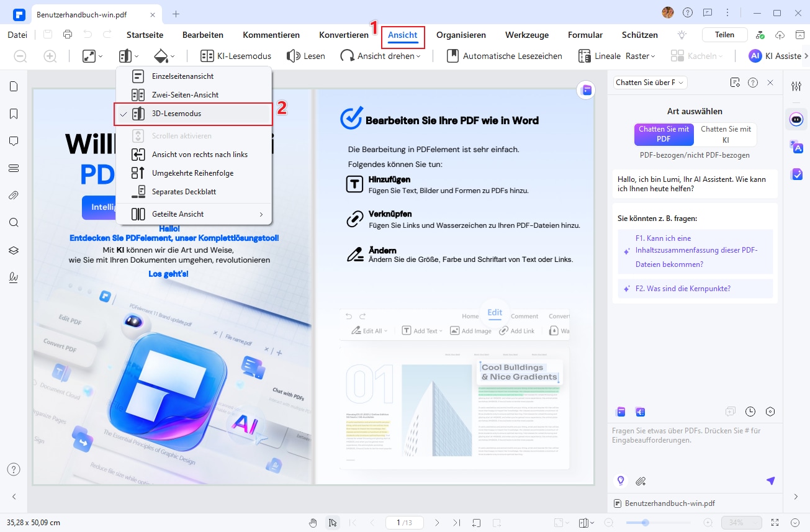
Task: Start read aloud with Lesen button
Action: (x=305, y=56)
